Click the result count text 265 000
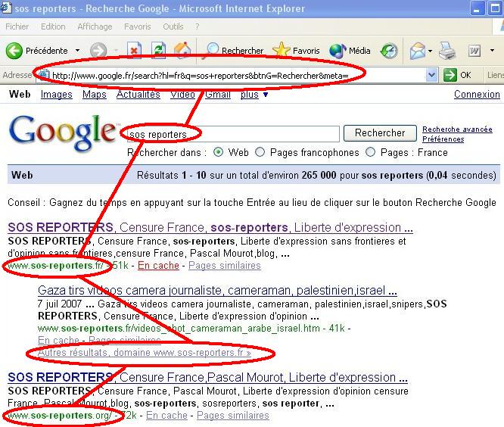 click(x=319, y=175)
